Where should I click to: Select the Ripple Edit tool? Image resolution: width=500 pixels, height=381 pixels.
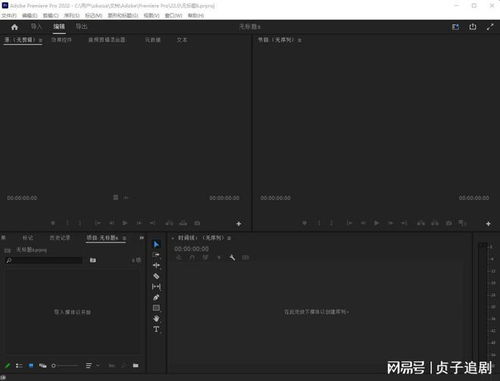pyautogui.click(x=156, y=266)
